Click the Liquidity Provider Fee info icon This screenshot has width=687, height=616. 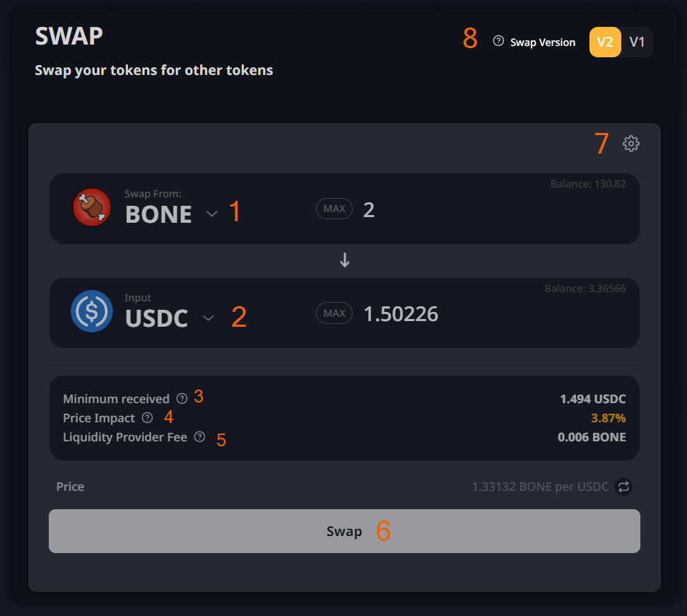click(x=199, y=437)
